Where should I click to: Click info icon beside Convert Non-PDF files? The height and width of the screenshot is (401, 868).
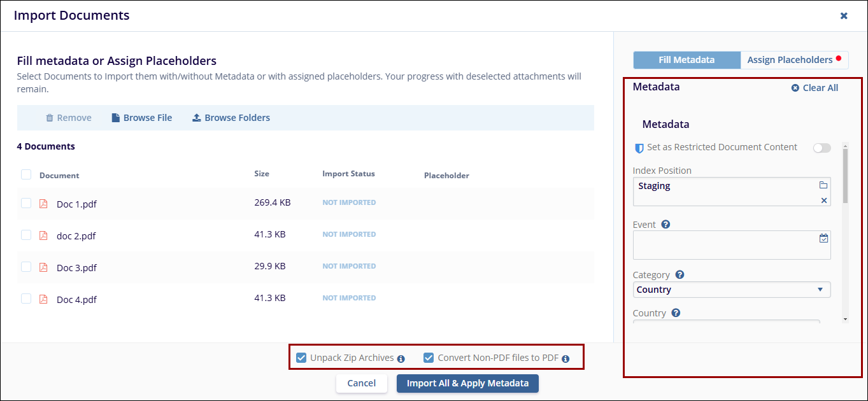click(x=566, y=359)
